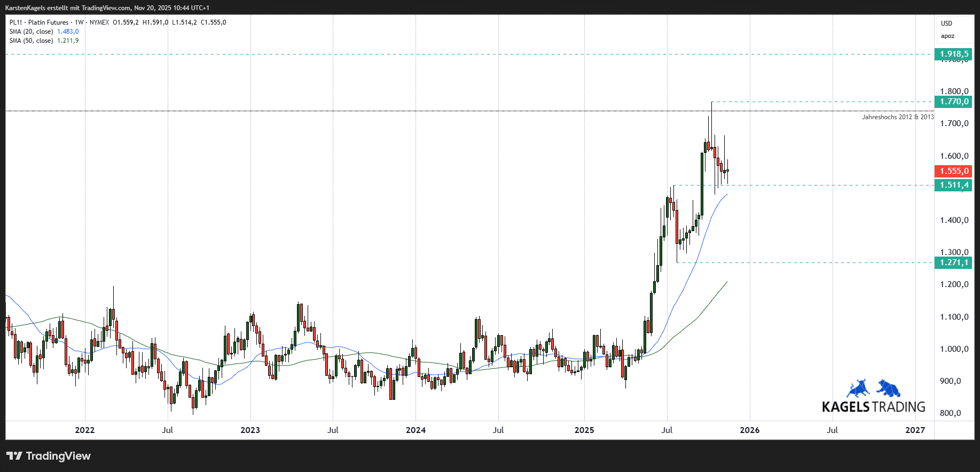The width and height of the screenshot is (980, 472).
Task: Click the NYMEX exchange label
Action: click(99, 22)
